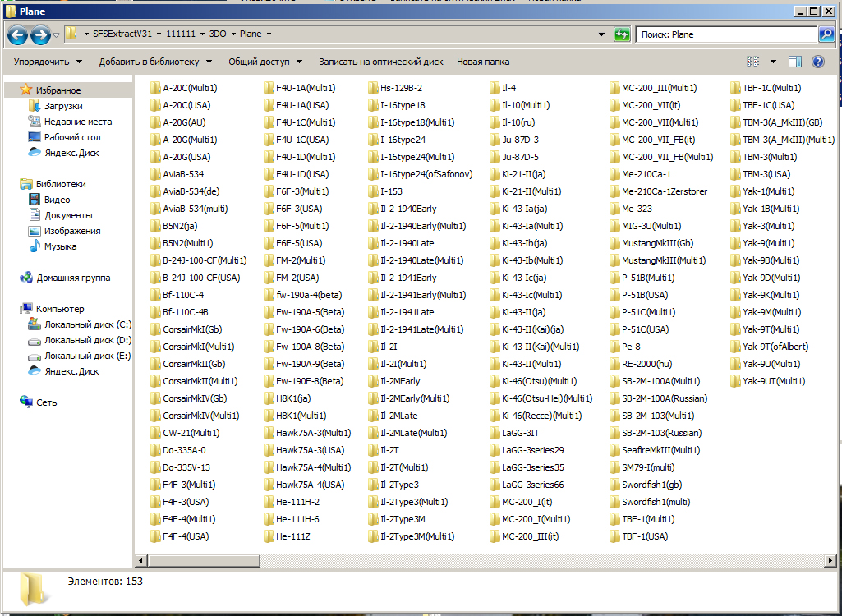
Task: Expand SFSExtractV31 breadcrumb arrow
Action: 159,34
